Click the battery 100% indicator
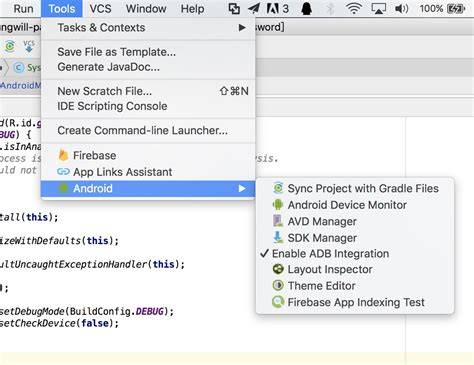474x365 pixels. point(442,9)
